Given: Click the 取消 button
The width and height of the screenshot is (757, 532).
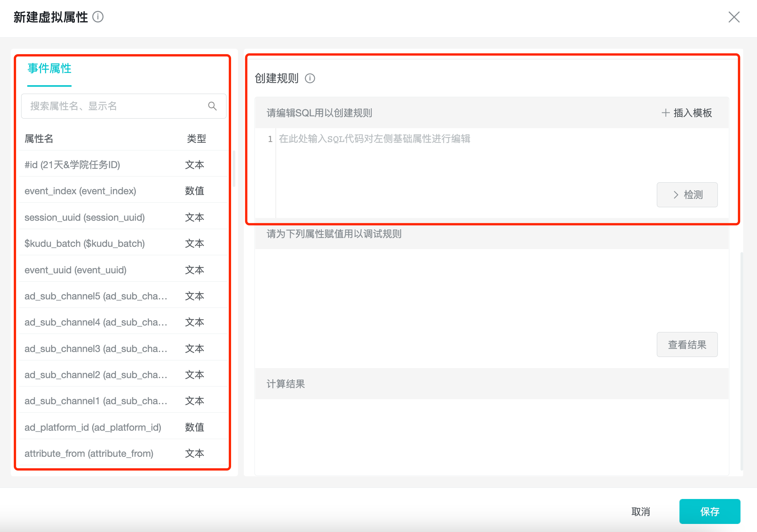Looking at the screenshot, I should (x=640, y=511).
